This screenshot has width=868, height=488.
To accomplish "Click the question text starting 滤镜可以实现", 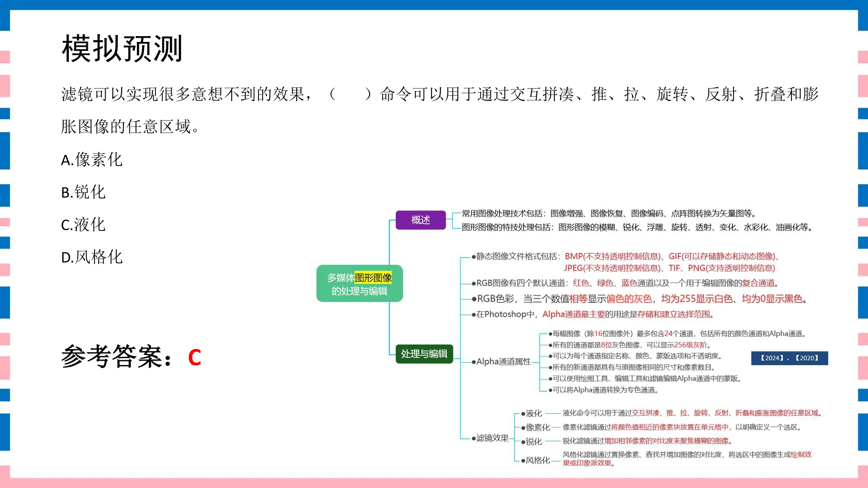I will pos(440,110).
